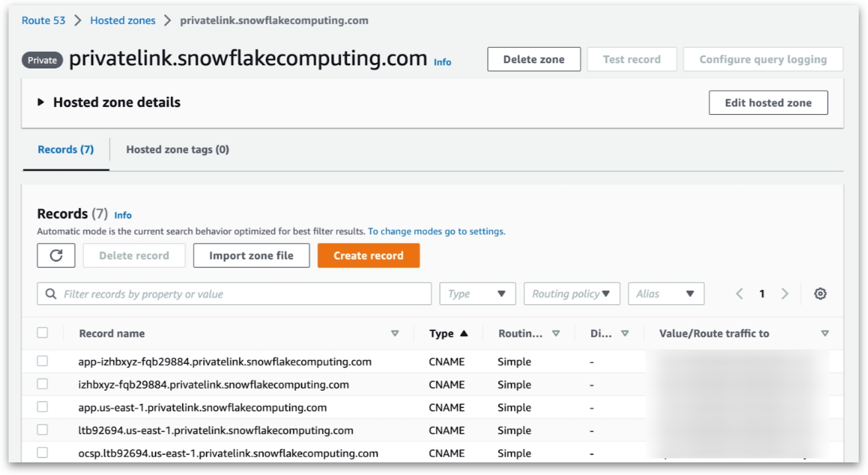868x475 pixels.
Task: Sort by Record name column arrow
Action: click(395, 333)
